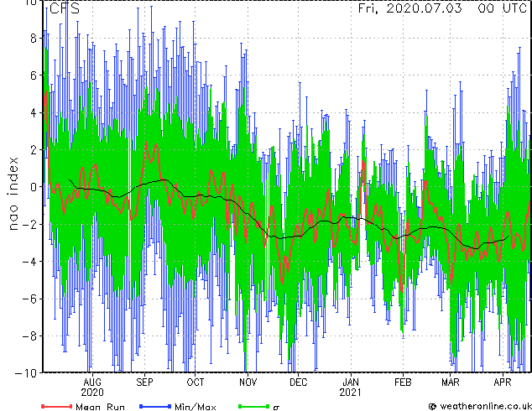Click the y-axis value 0

34,187
